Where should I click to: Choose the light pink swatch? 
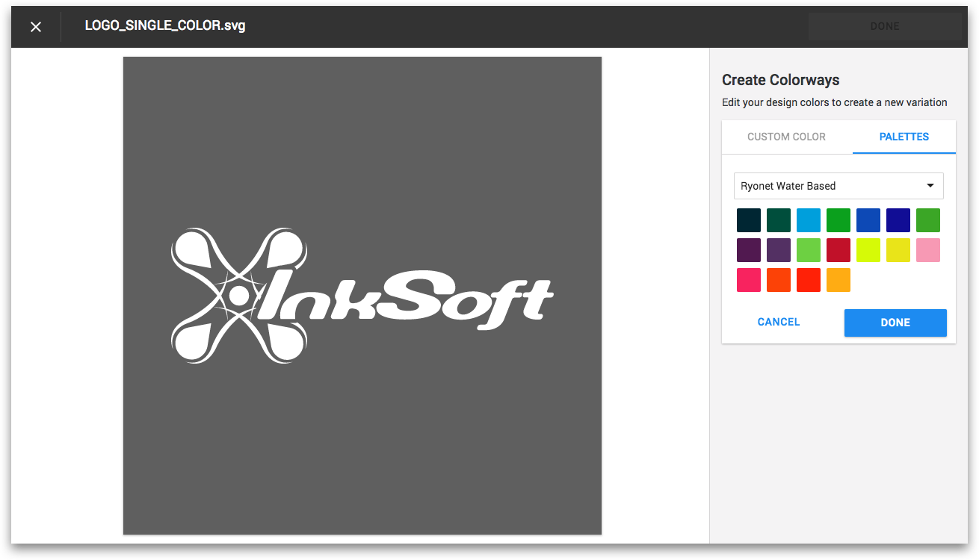(928, 250)
